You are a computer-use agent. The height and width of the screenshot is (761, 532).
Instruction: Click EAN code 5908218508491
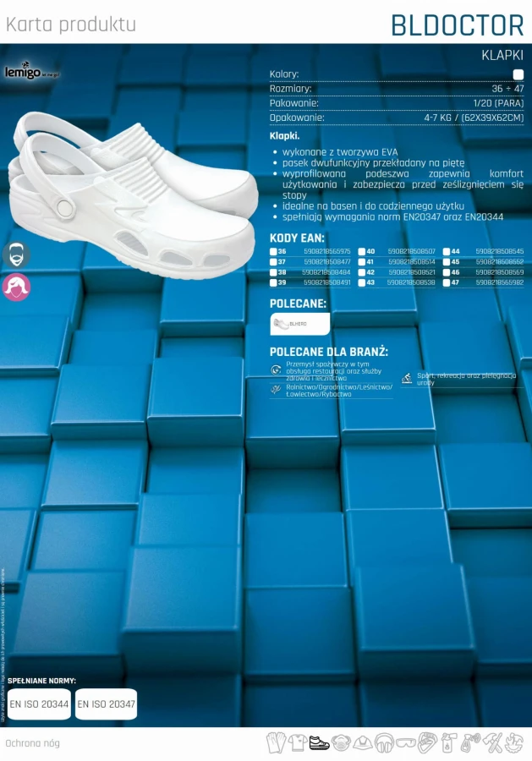pyautogui.click(x=327, y=282)
